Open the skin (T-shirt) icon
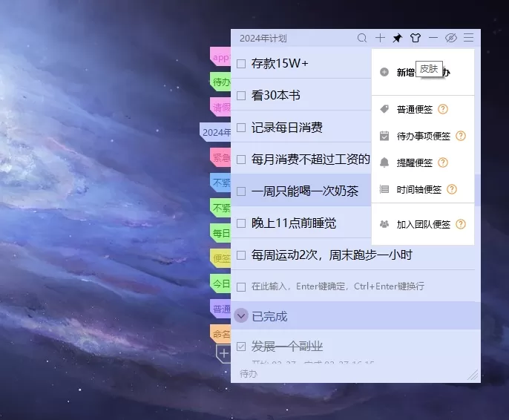 point(416,38)
